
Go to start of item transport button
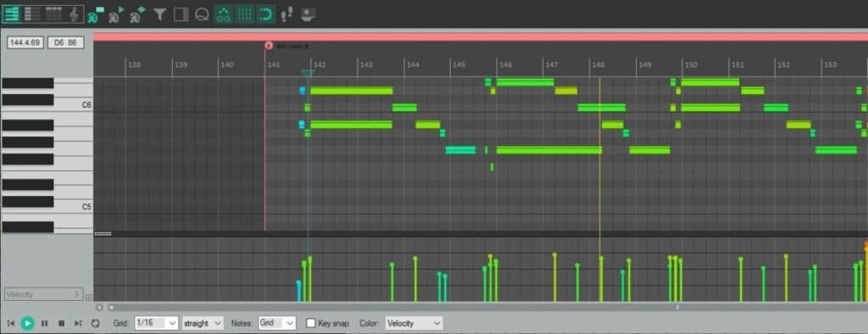(11, 323)
